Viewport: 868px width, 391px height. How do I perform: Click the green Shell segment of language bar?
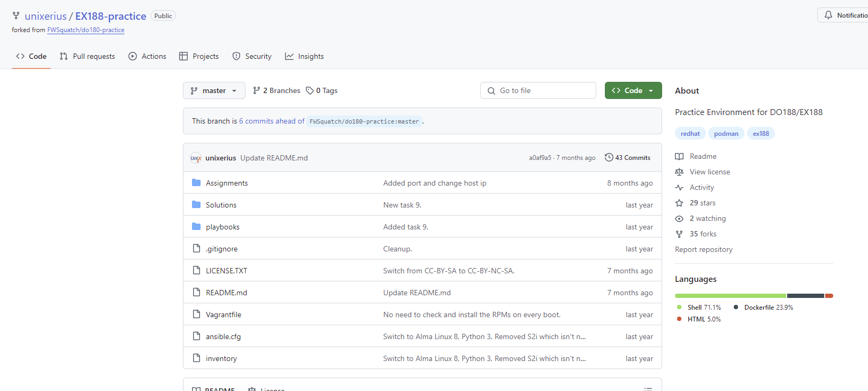click(x=731, y=296)
